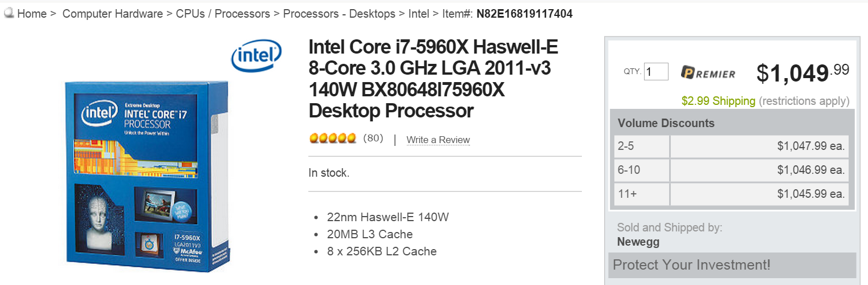Select the Intel breadcrumb link
Viewport: 868px width, 285px height.
pyautogui.click(x=419, y=14)
